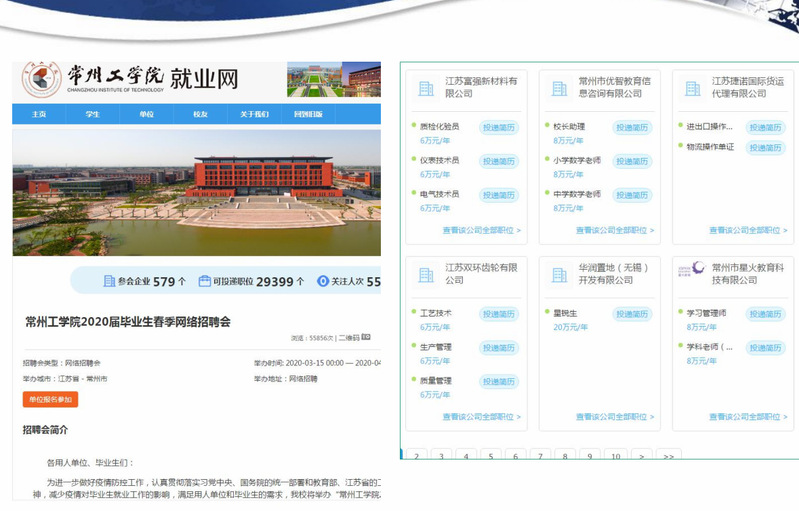View all positions of 江苏双环齿轮有限公司

pos(482,417)
